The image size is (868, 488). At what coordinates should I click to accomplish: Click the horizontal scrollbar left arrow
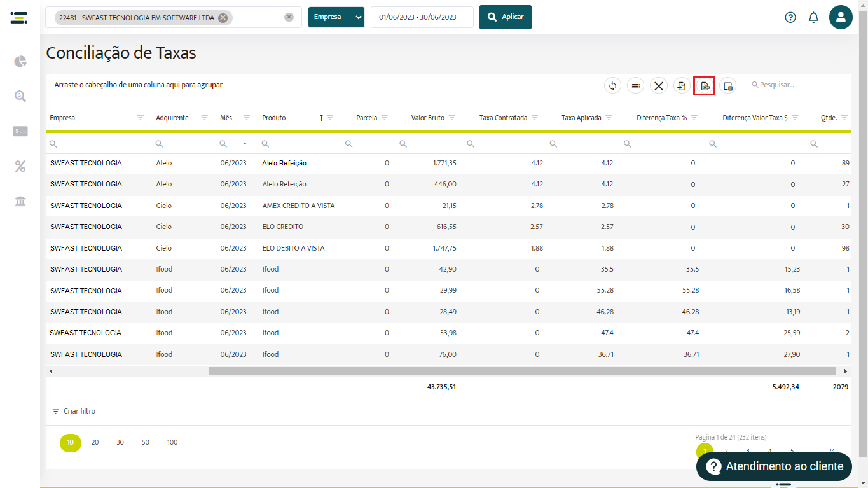[51, 371]
